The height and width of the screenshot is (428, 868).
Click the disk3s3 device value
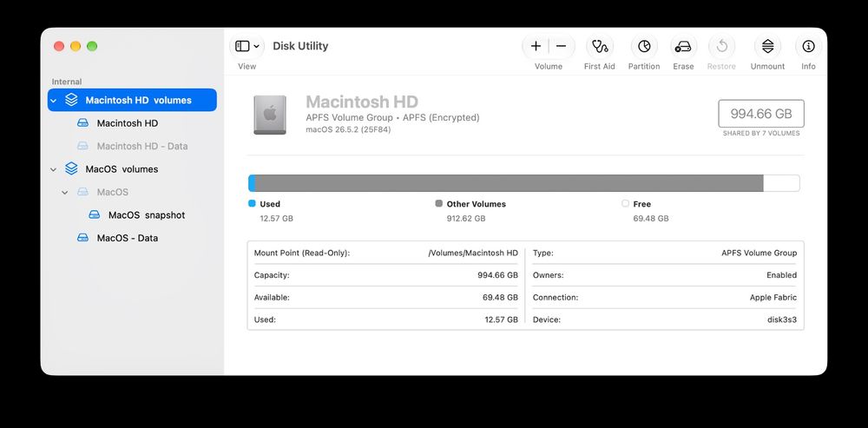(782, 319)
